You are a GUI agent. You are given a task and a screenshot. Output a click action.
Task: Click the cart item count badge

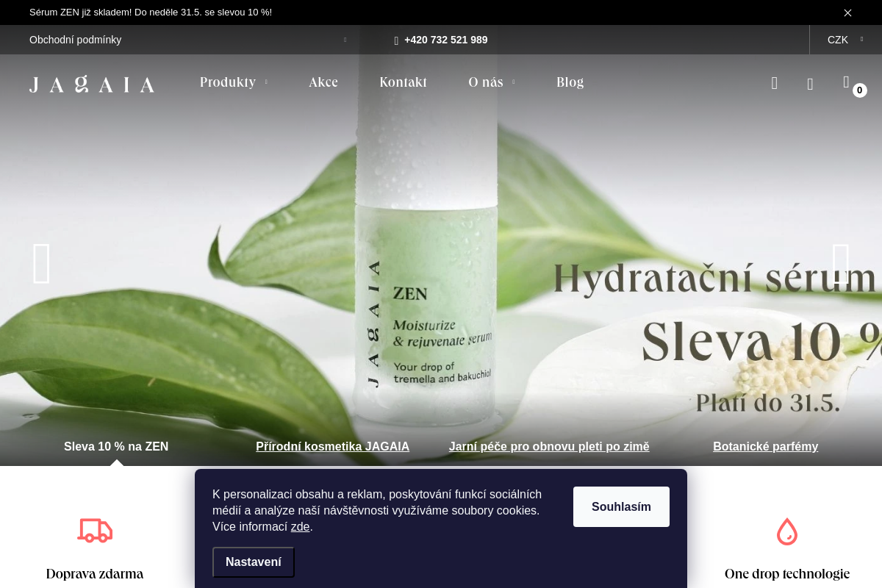point(860,90)
